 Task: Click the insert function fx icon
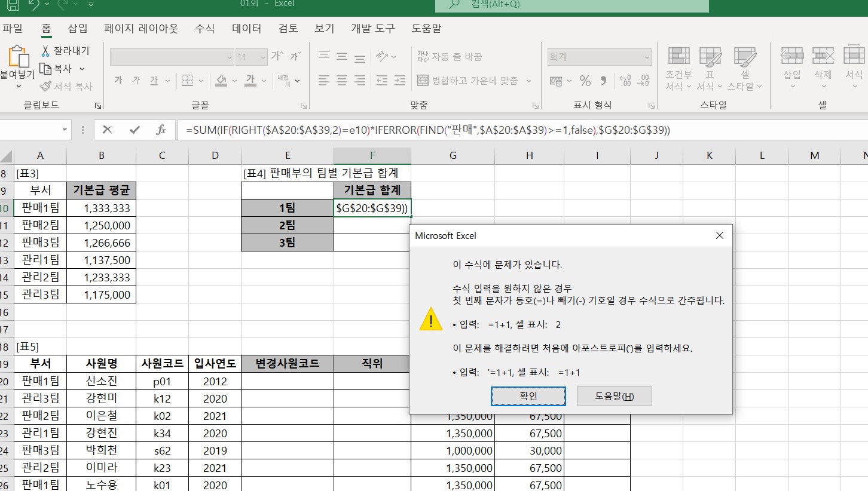161,130
